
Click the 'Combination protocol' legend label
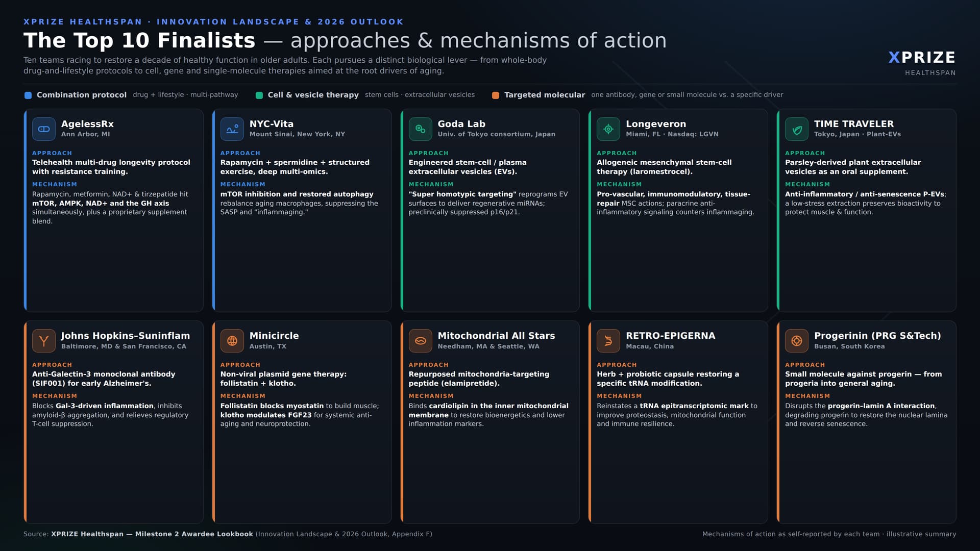82,95
